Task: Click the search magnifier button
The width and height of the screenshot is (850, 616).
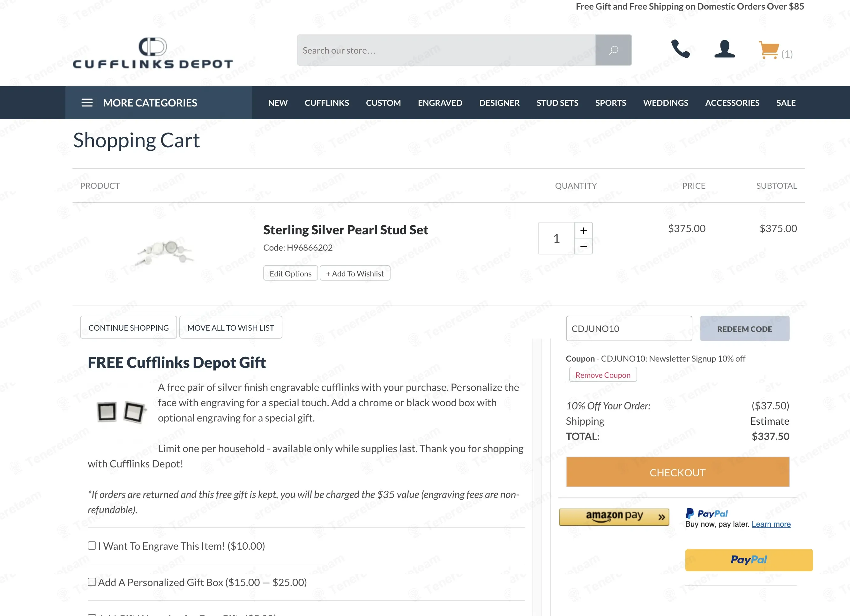Action: 613,50
